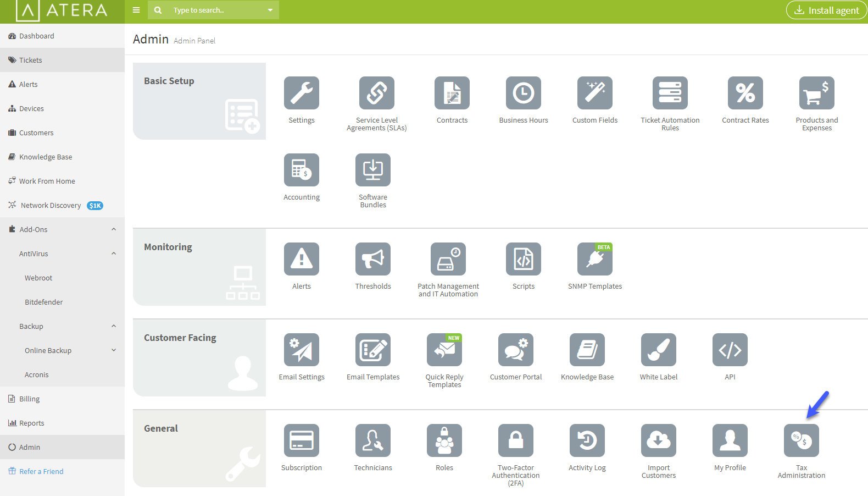Open Roles icon
The width and height of the screenshot is (868, 496).
click(x=444, y=440)
